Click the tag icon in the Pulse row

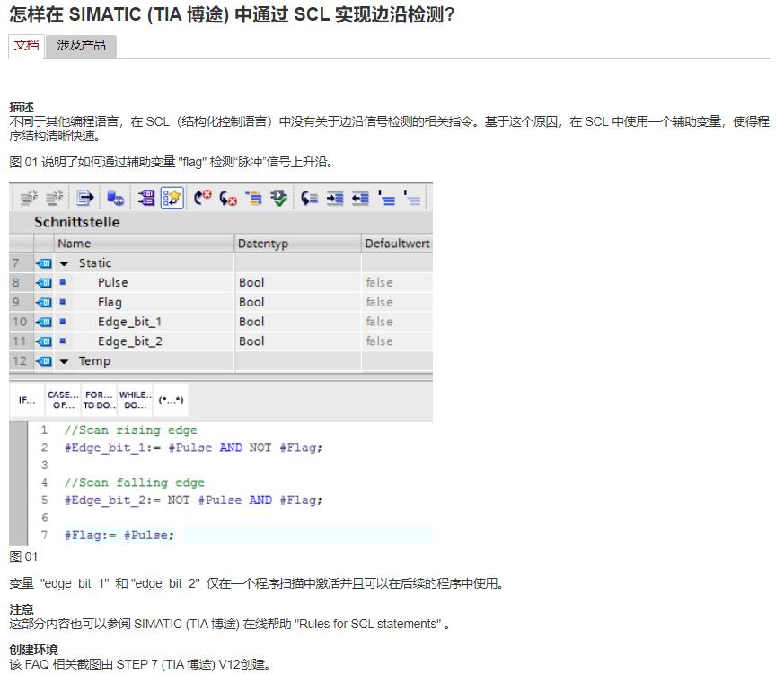43,282
